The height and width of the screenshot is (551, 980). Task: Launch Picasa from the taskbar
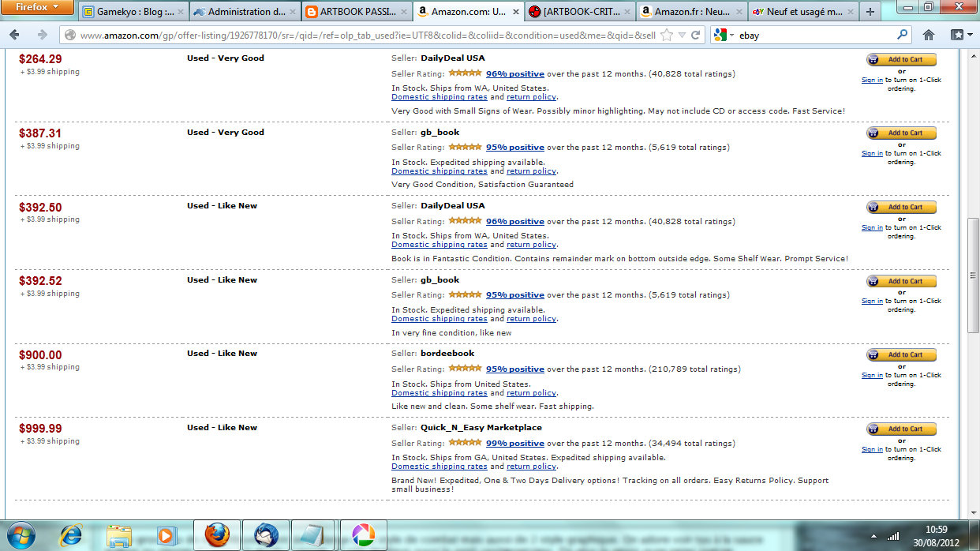(x=363, y=535)
